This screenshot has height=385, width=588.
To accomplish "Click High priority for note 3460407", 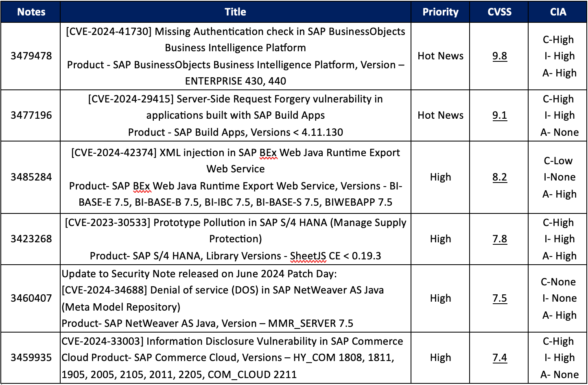I will (440, 298).
